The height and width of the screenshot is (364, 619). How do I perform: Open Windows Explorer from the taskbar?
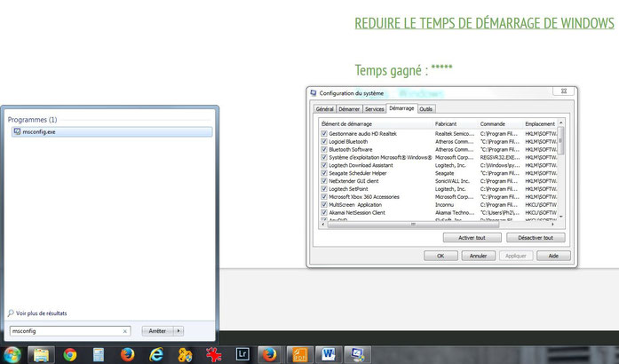pyautogui.click(x=41, y=354)
